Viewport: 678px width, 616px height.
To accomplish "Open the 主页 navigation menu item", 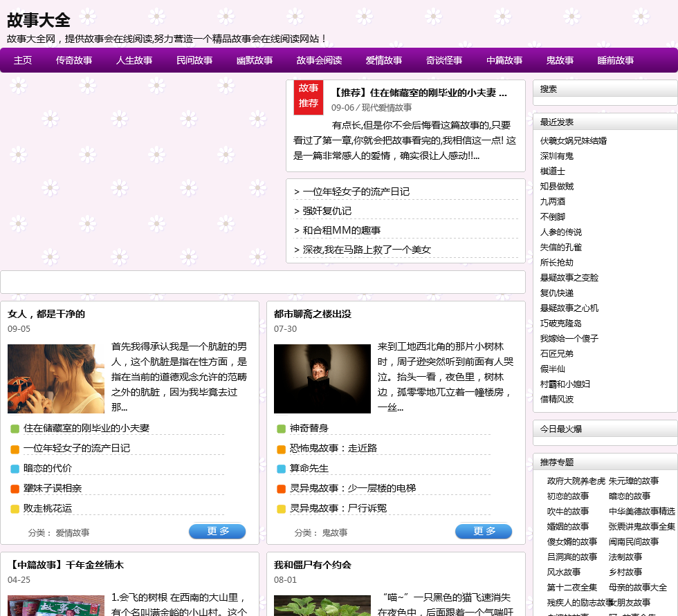I will tap(23, 60).
